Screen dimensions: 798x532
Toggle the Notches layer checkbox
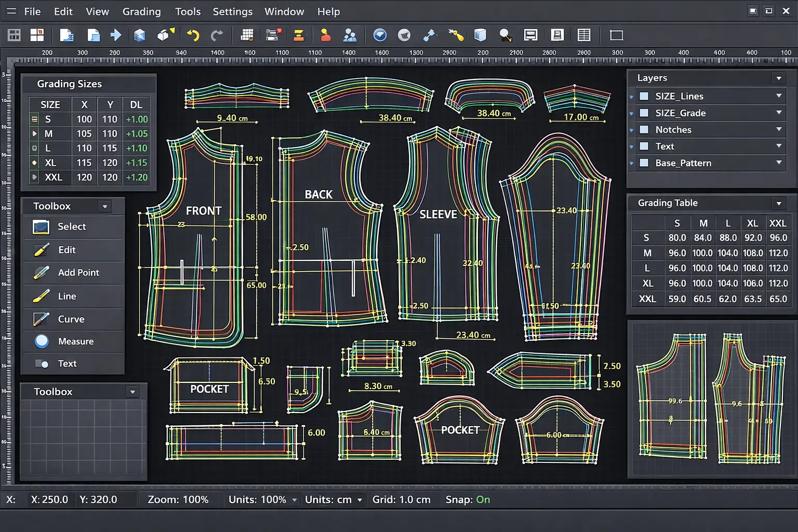click(644, 129)
